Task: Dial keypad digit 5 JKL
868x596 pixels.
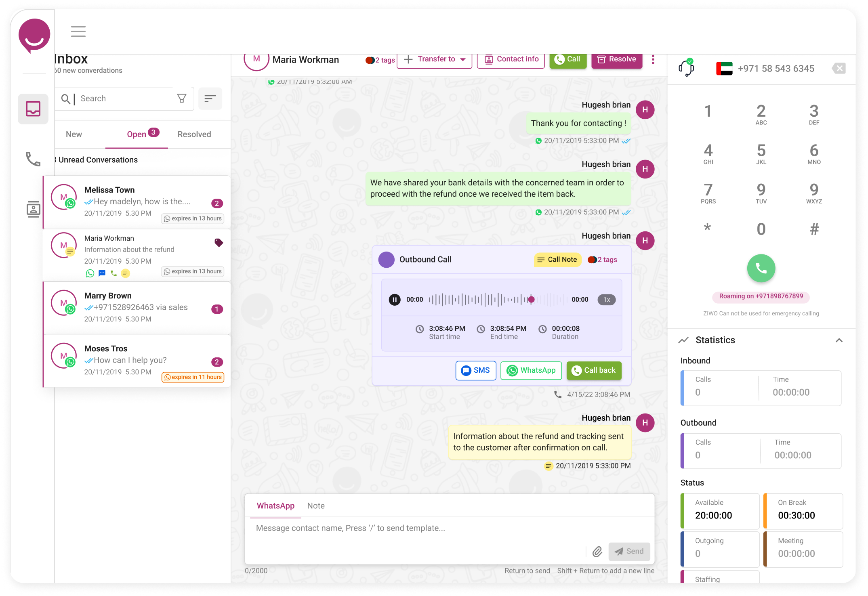Action: point(761,154)
